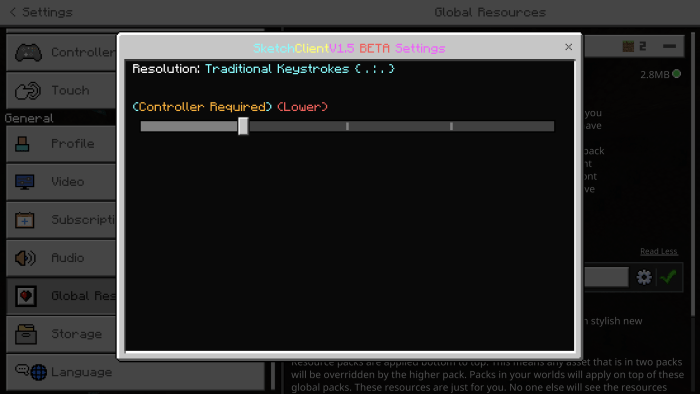The height and width of the screenshot is (394, 700).
Task: Click the 2.8MB pack size text
Action: coord(654,75)
